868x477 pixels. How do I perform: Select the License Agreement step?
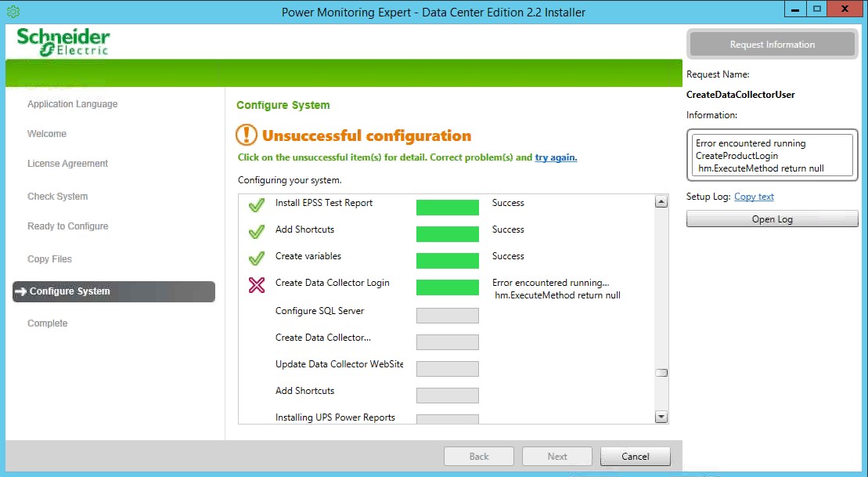click(67, 164)
